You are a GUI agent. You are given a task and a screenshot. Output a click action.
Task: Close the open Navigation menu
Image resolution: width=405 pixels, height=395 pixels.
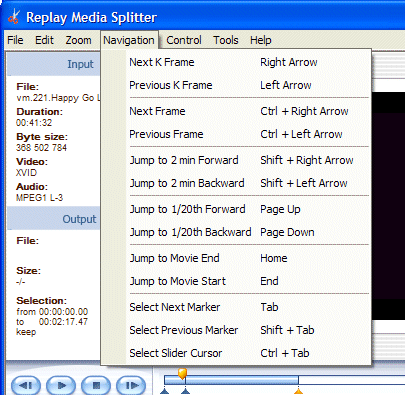[129, 40]
